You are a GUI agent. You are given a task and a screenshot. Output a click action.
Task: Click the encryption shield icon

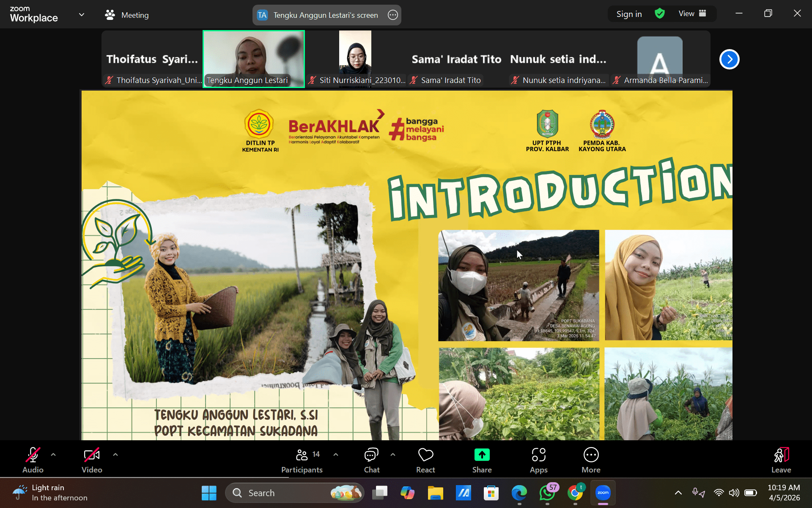(x=659, y=14)
